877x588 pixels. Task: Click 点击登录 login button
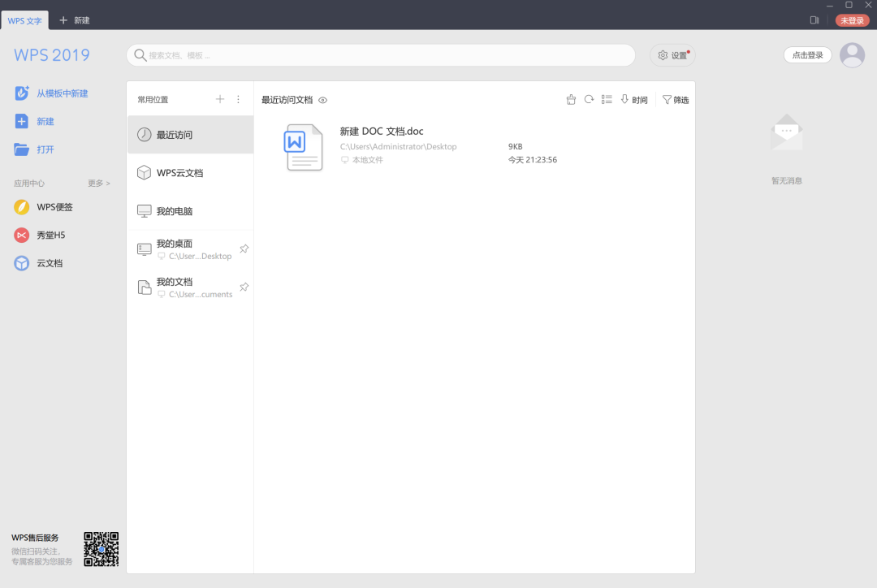click(x=808, y=55)
